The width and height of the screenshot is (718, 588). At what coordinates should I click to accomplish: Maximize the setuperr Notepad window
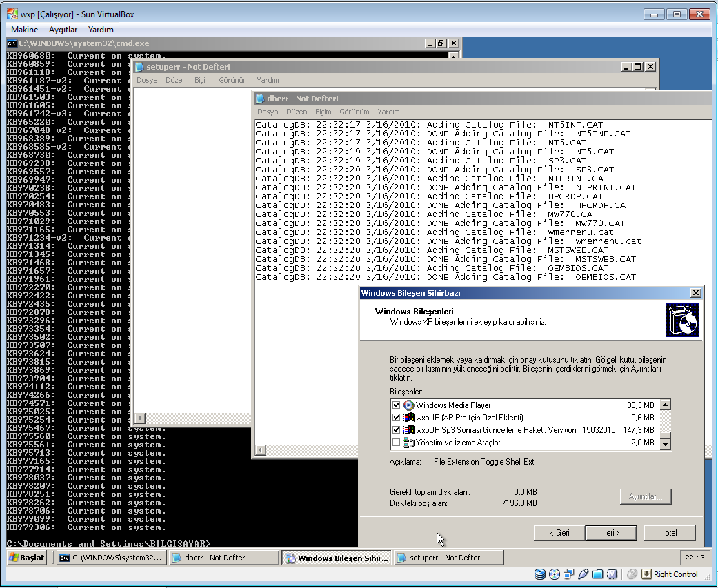638,67
